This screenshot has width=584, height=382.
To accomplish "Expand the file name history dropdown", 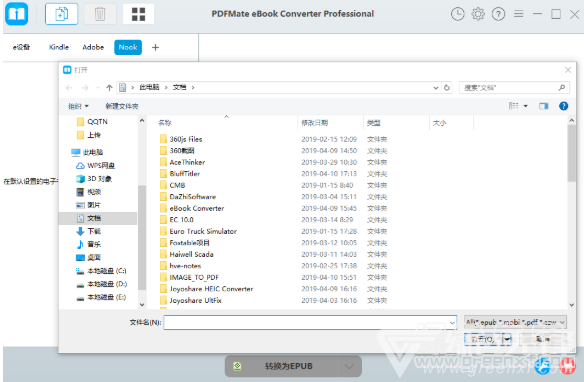I will pyautogui.click(x=452, y=323).
